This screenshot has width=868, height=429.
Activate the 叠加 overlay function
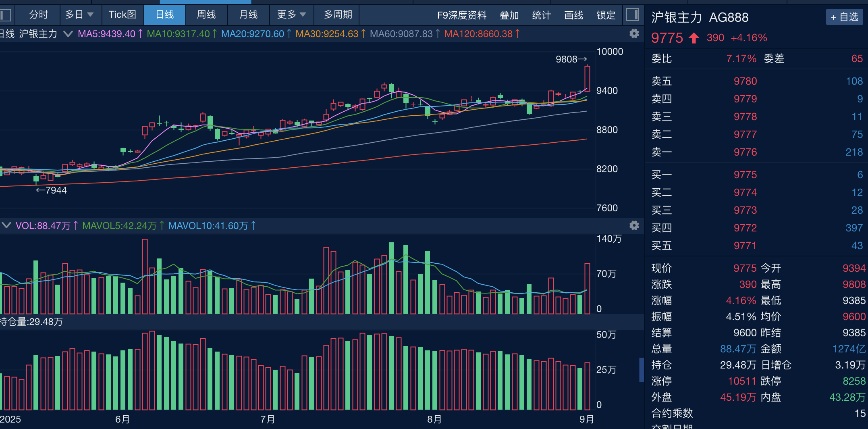pos(509,15)
